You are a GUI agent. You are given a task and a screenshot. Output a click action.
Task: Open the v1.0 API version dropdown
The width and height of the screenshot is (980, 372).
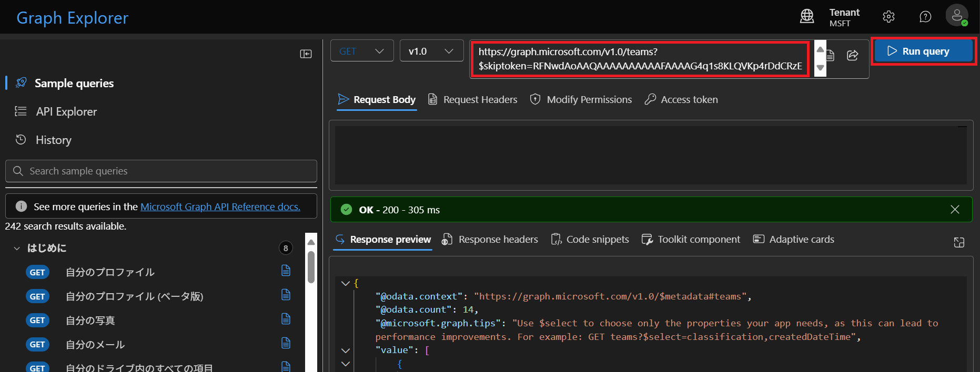431,51
